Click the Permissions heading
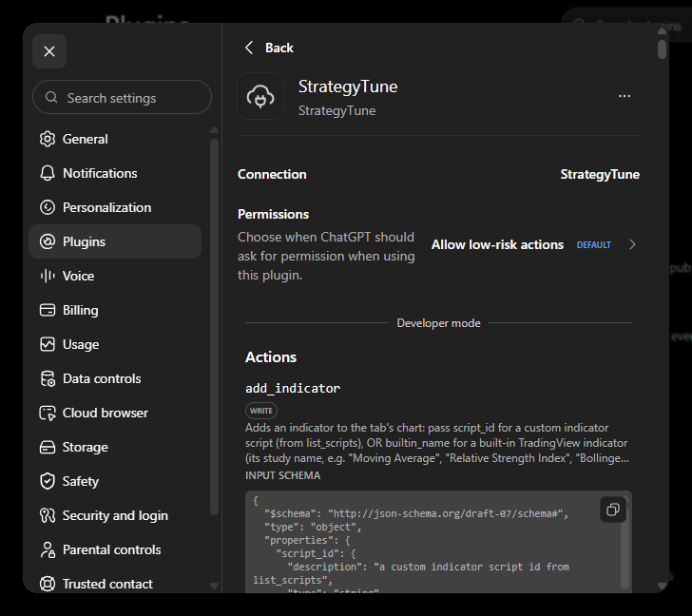Image resolution: width=692 pixels, height=616 pixels. coord(273,215)
